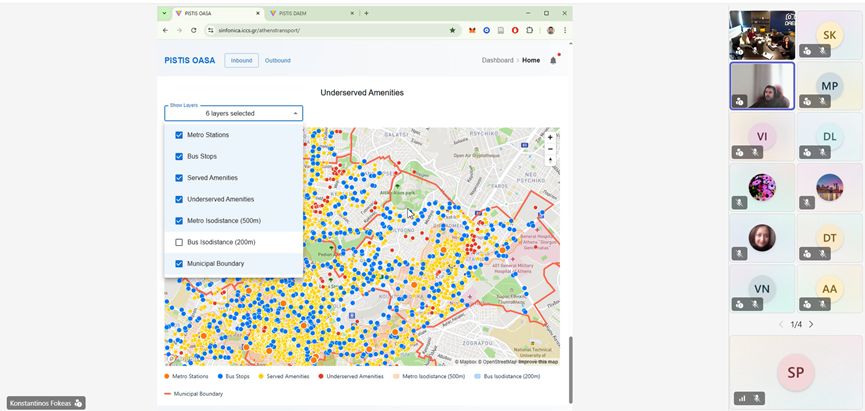Bookmark this page with star icon

coord(452,30)
